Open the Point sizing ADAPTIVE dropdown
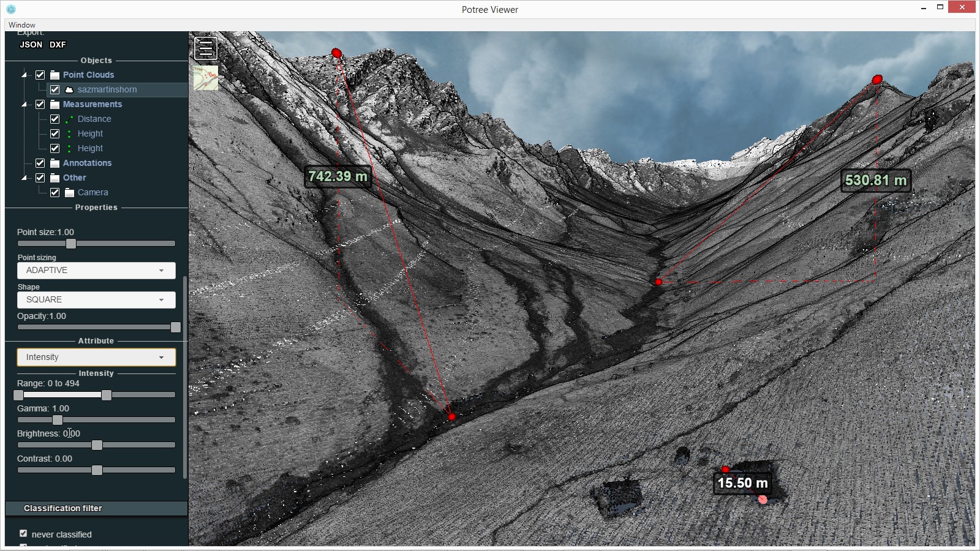This screenshot has width=980, height=551. click(x=96, y=270)
